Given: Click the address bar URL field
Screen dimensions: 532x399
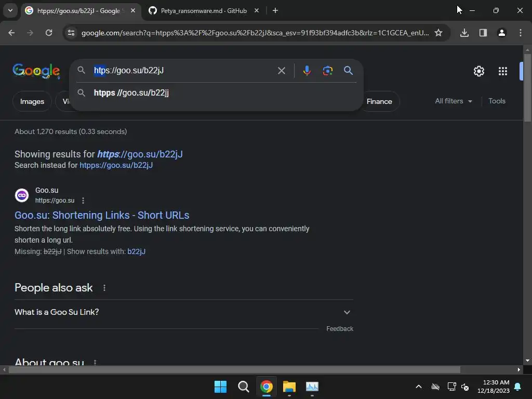Looking at the screenshot, I should pos(255,33).
